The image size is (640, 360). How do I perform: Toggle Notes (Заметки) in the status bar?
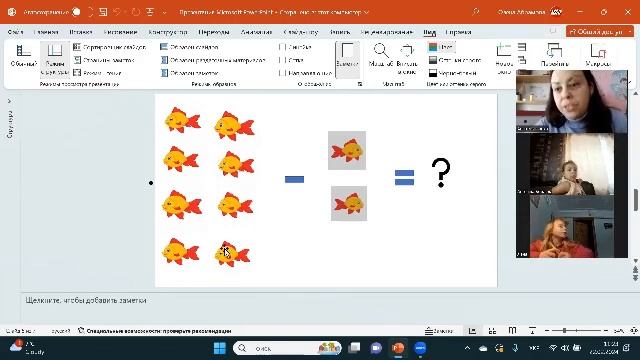coord(439,331)
